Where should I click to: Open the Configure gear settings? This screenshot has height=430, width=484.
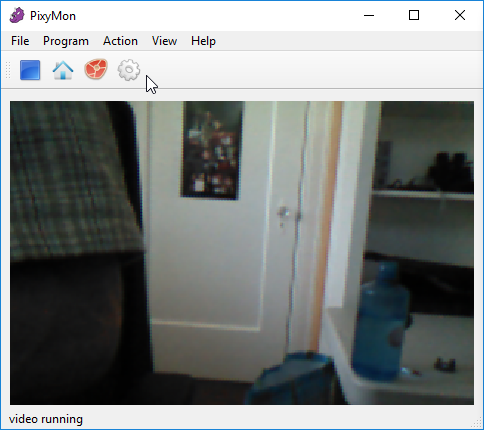129,70
